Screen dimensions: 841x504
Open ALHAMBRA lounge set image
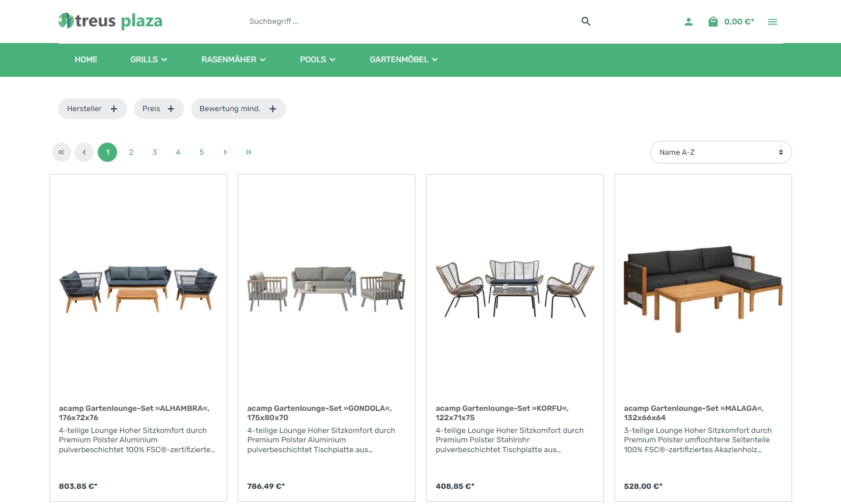(138, 289)
